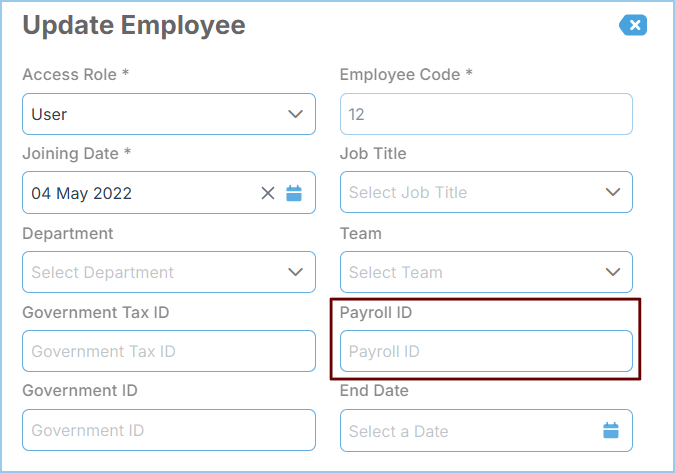Click into the Payroll ID field
Screen dimensions: 675x473
(x=486, y=351)
